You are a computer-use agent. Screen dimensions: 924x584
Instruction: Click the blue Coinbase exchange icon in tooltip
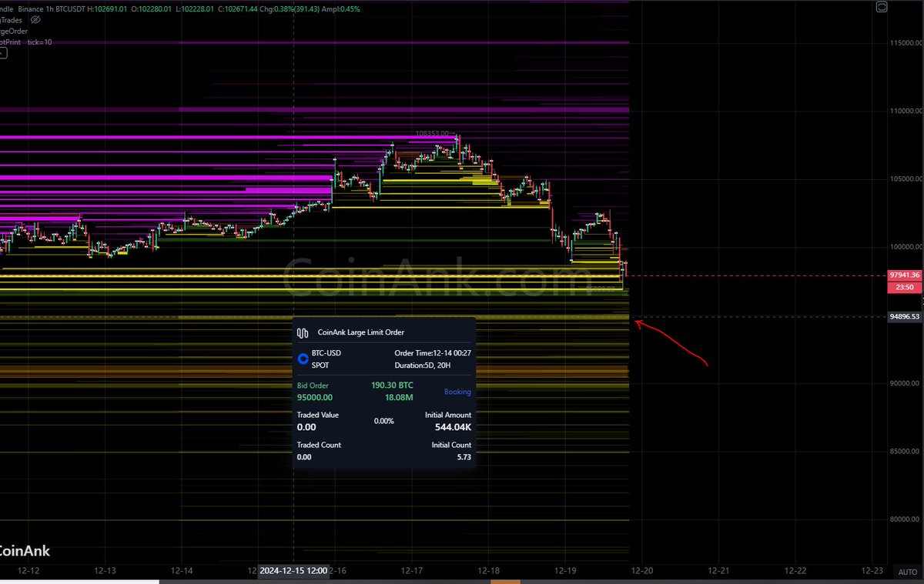303,359
